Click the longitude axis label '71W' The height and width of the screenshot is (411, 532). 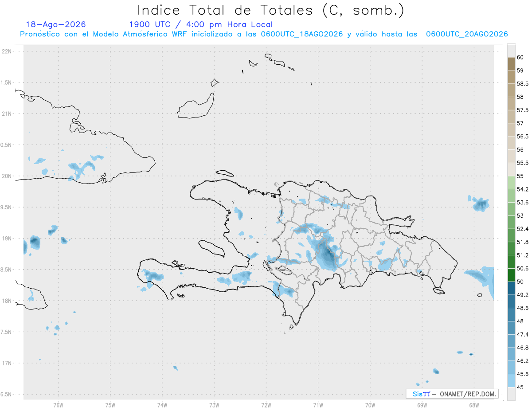pos(318,405)
